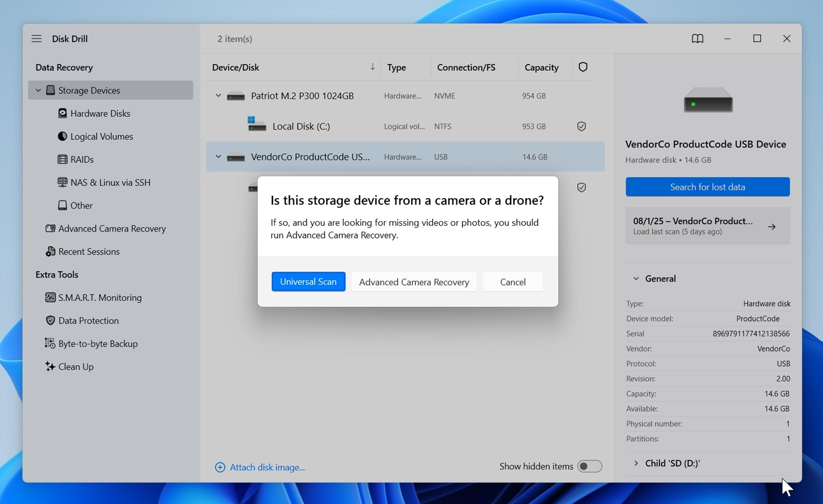Click the Hardware disk • 14.6 GB subtitle
This screenshot has width=823, height=504.
click(x=668, y=160)
